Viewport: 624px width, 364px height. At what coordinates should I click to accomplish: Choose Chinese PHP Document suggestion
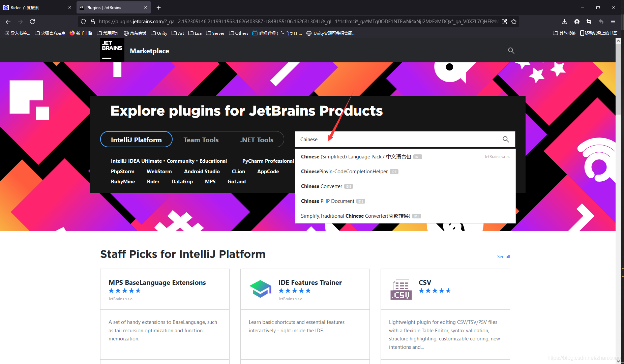pyautogui.click(x=405, y=201)
